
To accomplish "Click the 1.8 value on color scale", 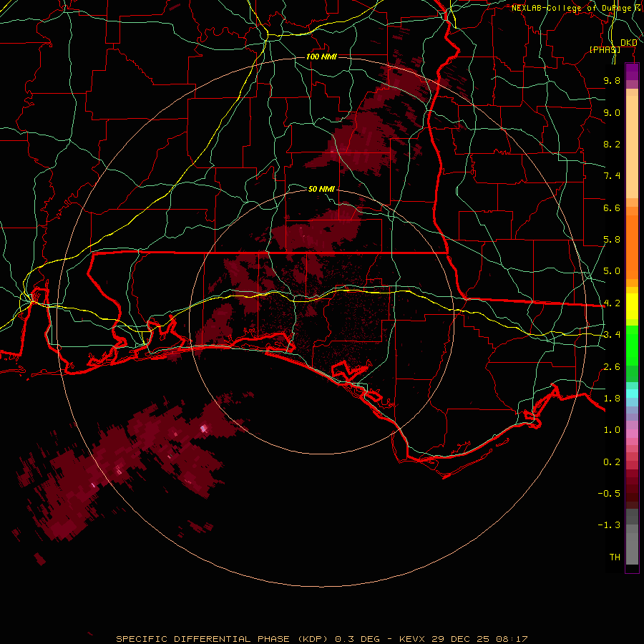I will click(612, 399).
